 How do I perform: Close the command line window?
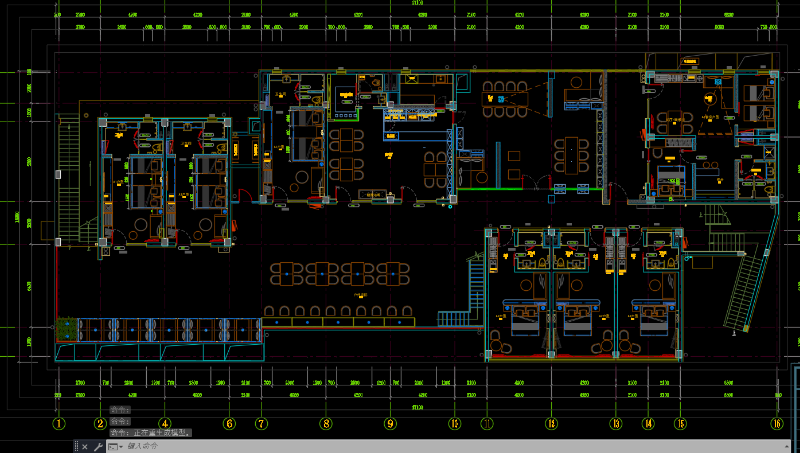(85, 447)
